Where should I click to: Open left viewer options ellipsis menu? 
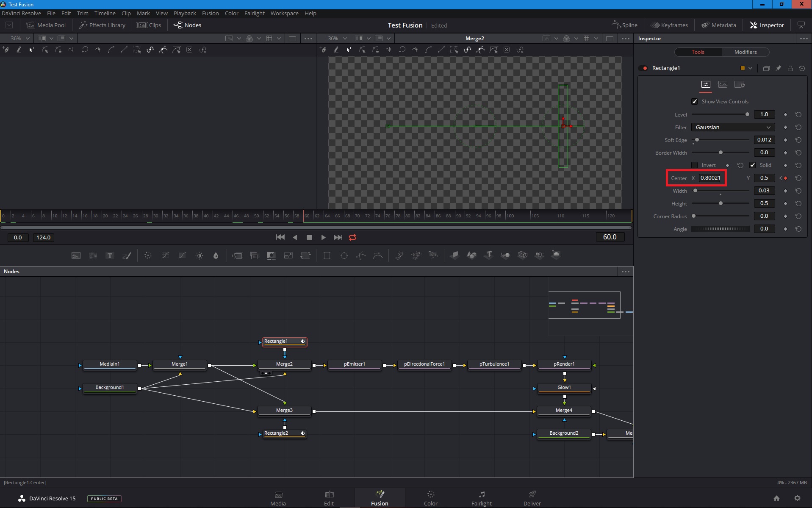point(308,39)
